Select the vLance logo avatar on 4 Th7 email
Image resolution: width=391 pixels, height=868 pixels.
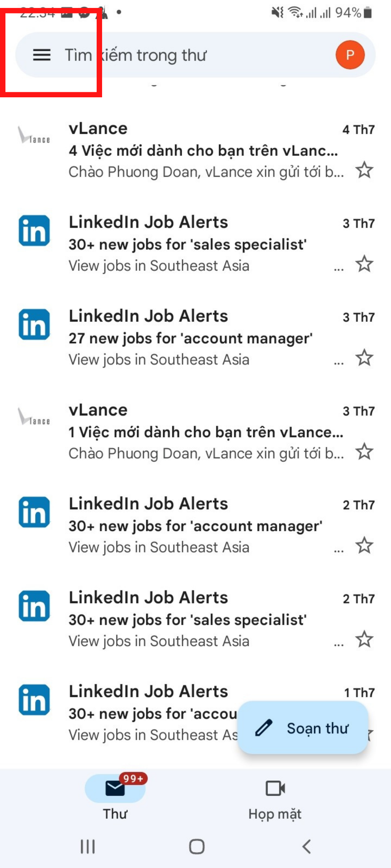coord(34,135)
